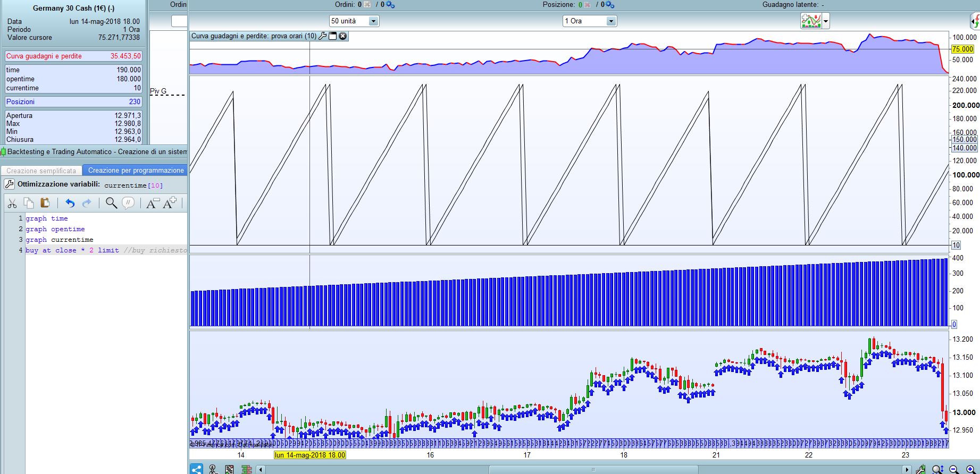Click the 75.000 price label on equity axis

point(962,49)
